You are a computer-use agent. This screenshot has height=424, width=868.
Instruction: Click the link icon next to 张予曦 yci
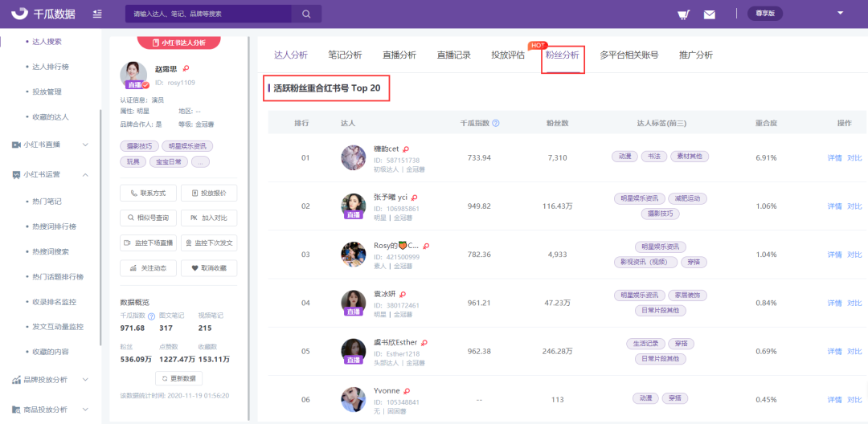tap(414, 198)
